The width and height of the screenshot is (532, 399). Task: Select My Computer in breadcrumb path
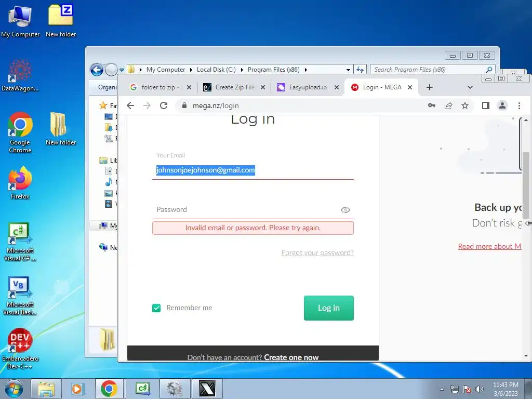point(166,70)
